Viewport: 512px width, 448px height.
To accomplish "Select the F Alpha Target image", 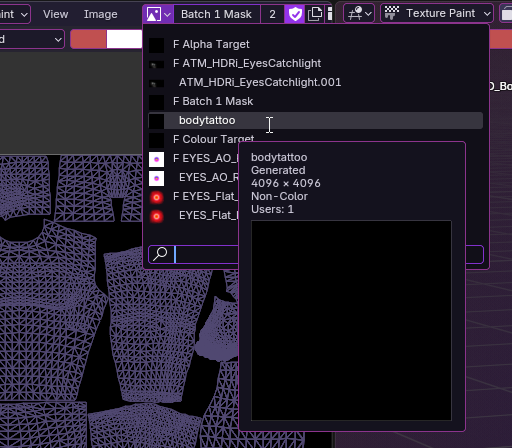I will 315,44.
